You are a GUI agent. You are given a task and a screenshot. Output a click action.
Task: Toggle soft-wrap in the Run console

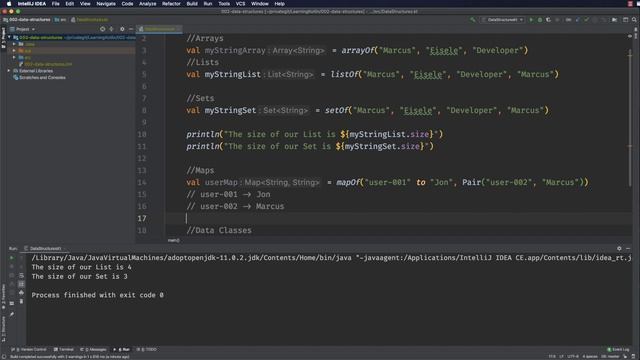21,276
